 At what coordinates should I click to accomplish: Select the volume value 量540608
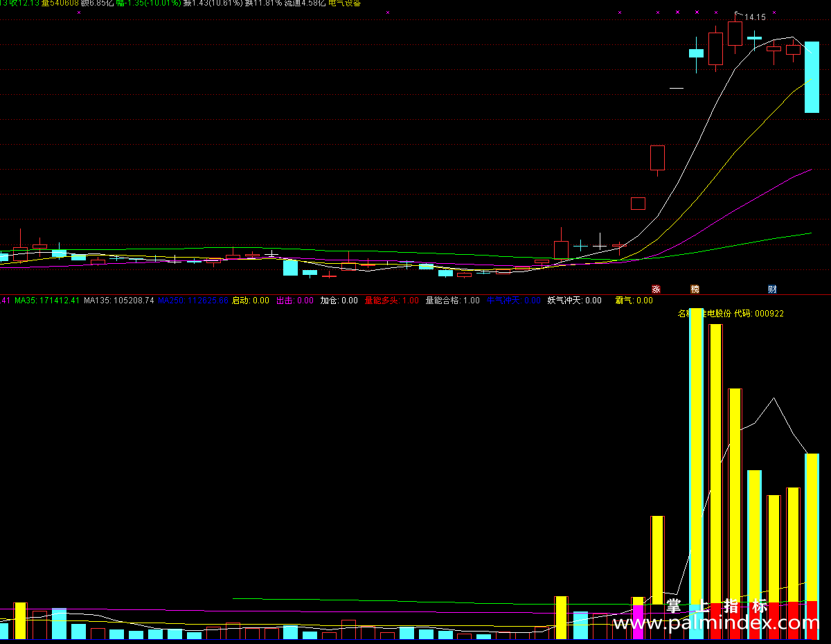tap(60, 3)
